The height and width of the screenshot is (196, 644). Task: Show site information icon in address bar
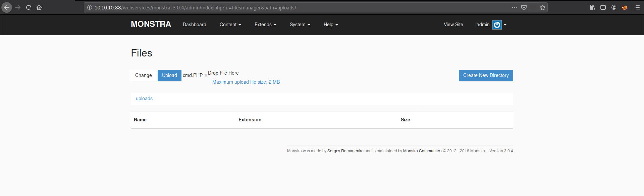(90, 7)
